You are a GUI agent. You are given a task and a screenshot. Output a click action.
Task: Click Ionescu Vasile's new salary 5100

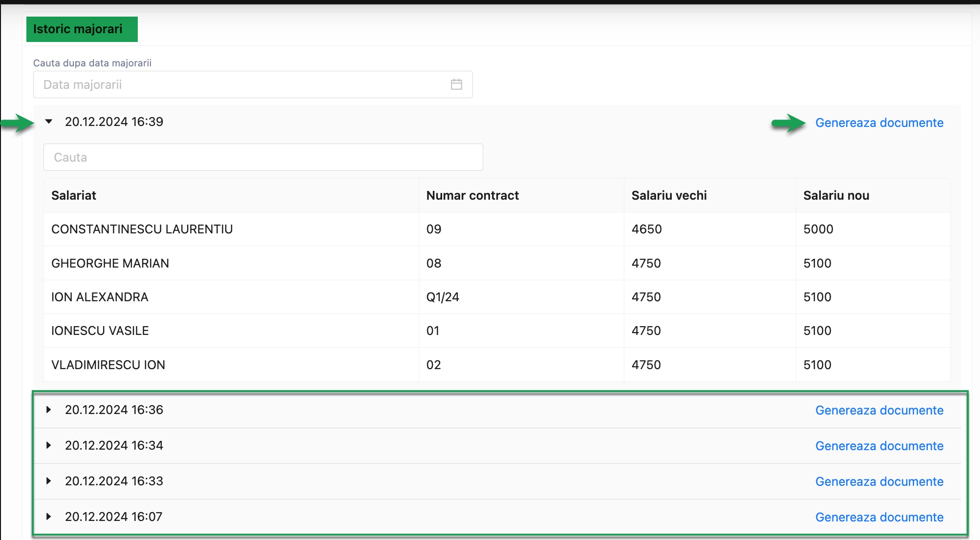click(x=817, y=331)
